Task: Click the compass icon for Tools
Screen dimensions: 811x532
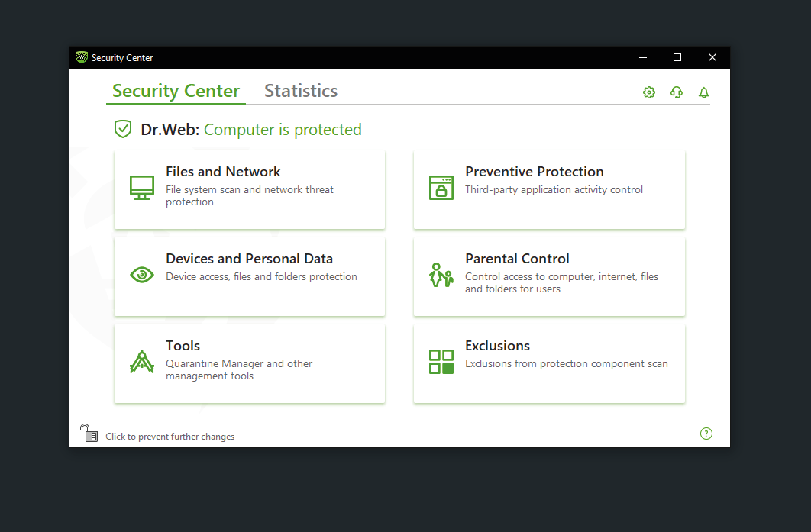Action: coord(142,361)
